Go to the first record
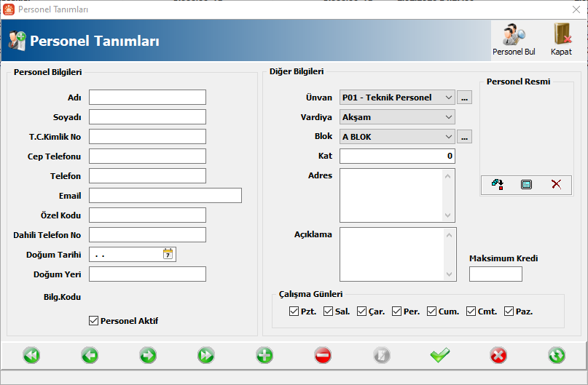Viewport: 588px width, 385px height. click(x=31, y=355)
